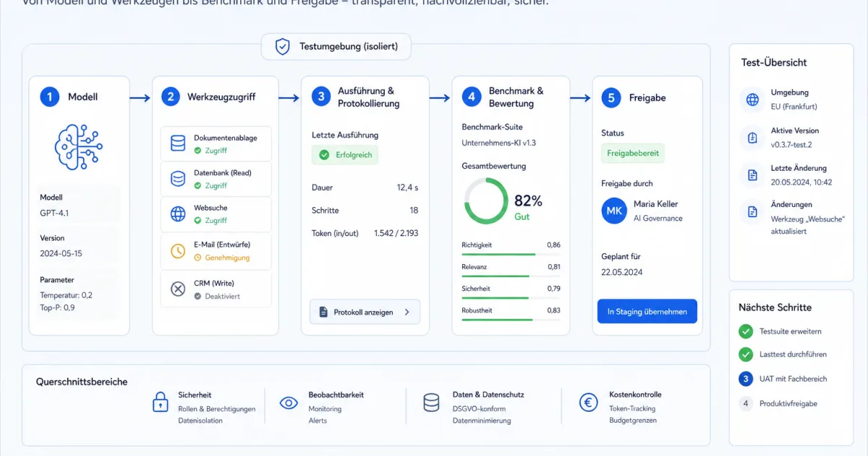
Task: Click the Testumgebung (isoliert) label pill
Action: 336,47
